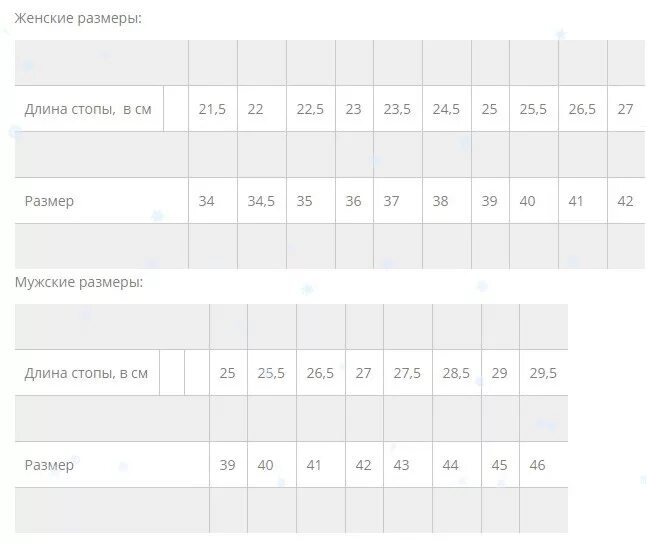This screenshot has width=647, height=545.
Task: Select women's foot length 23,5 cell
Action: coord(397,109)
